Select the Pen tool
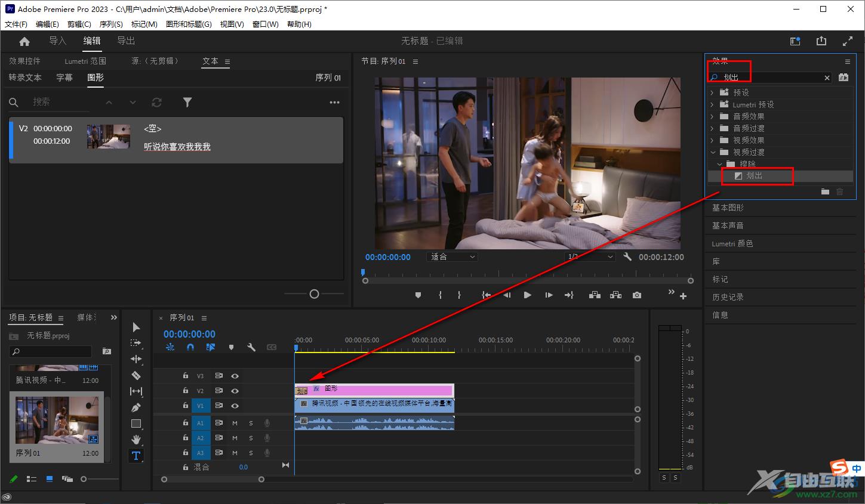The height and width of the screenshot is (504, 865). (136, 407)
